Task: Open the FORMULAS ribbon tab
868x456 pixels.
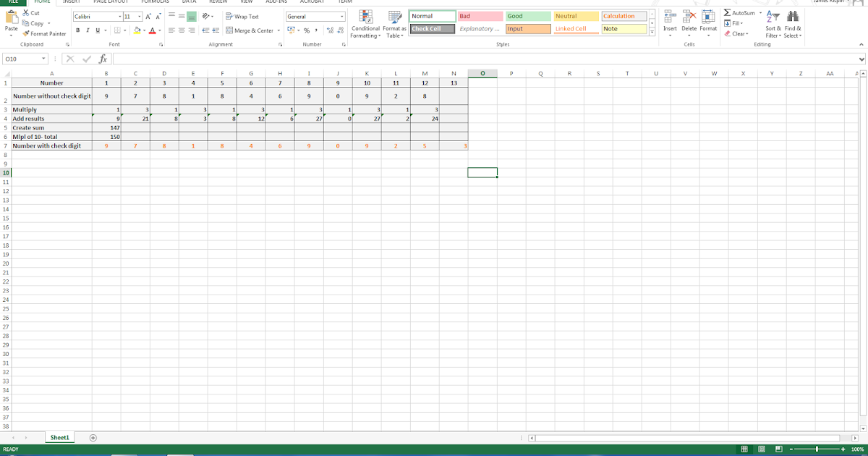Action: (155, 2)
